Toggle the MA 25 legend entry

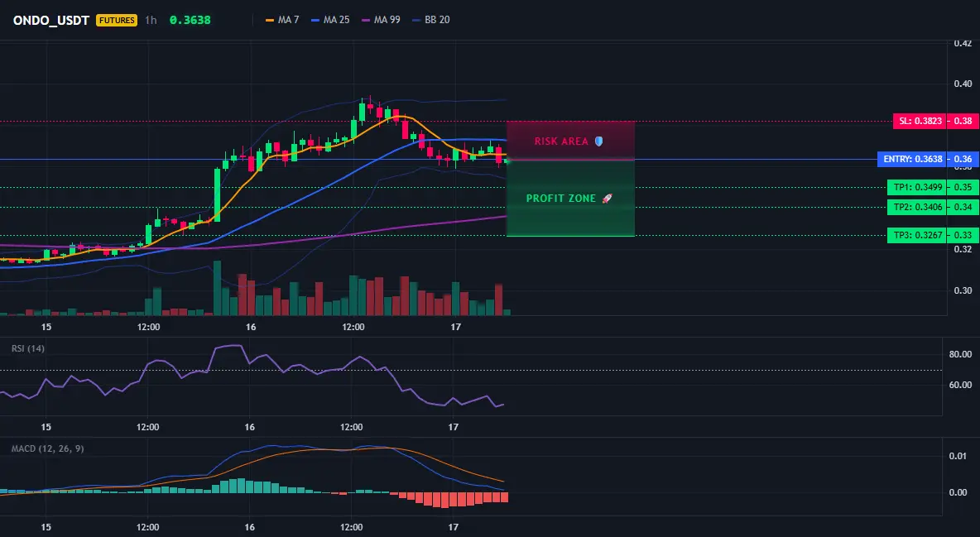330,20
